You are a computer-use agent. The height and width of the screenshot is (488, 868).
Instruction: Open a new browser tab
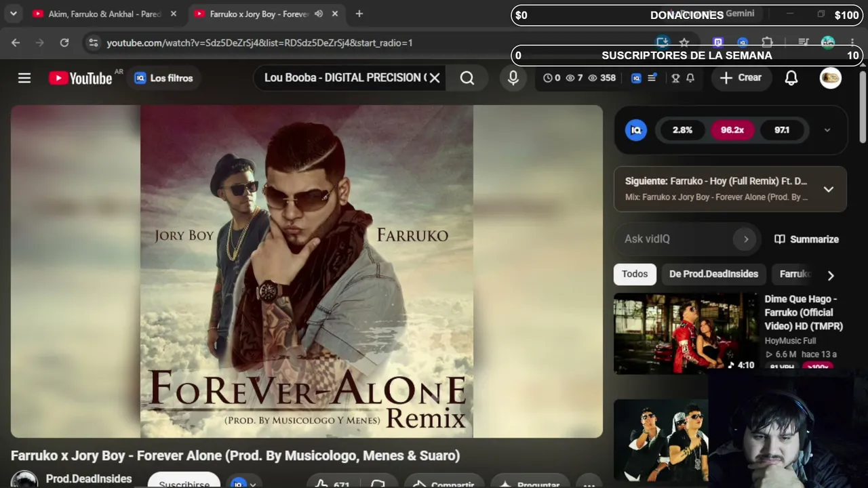[x=359, y=14]
